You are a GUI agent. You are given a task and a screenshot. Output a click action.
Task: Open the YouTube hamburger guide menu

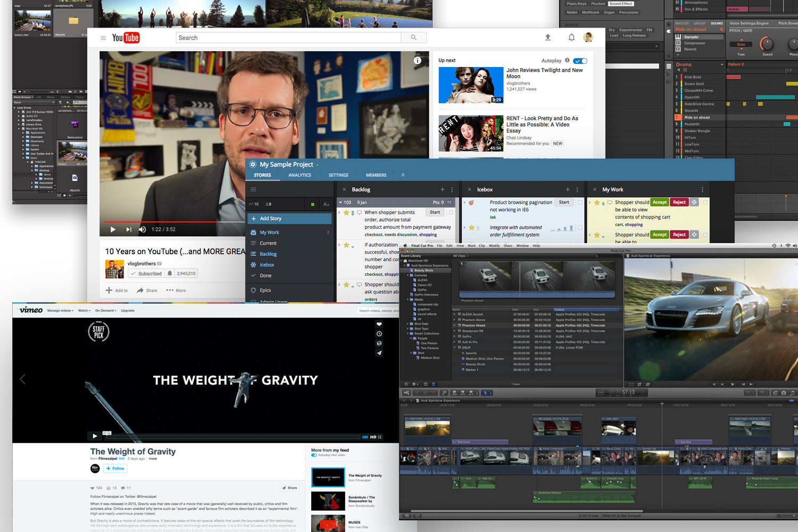point(103,38)
